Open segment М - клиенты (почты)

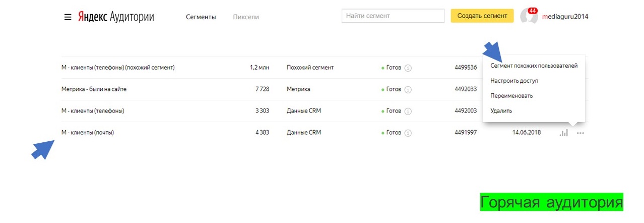tap(88, 133)
